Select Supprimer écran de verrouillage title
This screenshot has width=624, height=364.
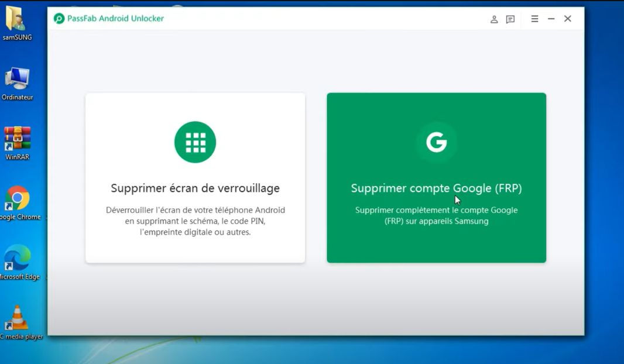tap(195, 188)
